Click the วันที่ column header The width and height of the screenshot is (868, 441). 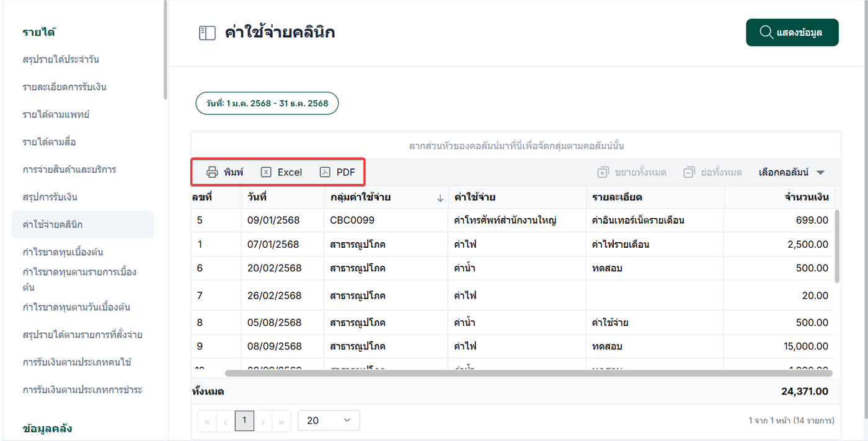[x=283, y=197]
